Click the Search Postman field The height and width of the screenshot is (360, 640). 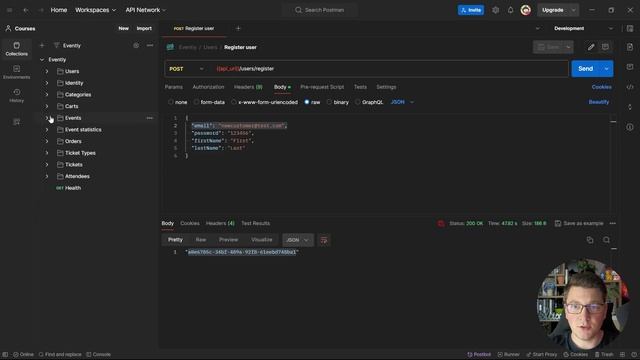pos(320,10)
